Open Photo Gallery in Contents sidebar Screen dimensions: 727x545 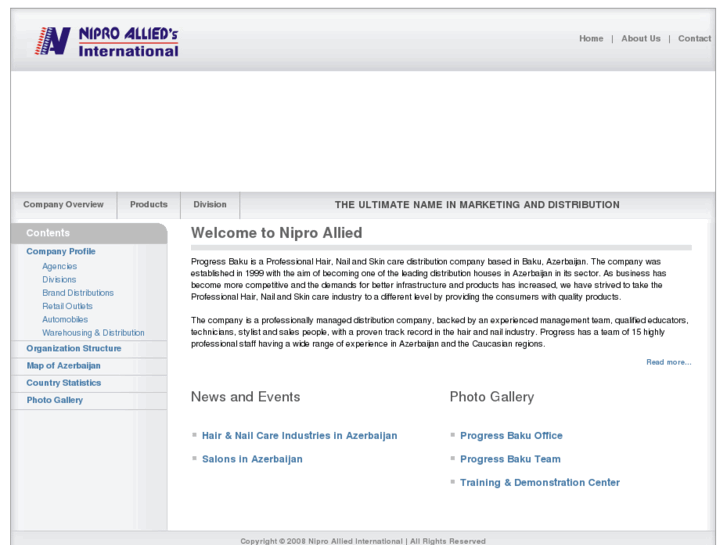point(55,400)
